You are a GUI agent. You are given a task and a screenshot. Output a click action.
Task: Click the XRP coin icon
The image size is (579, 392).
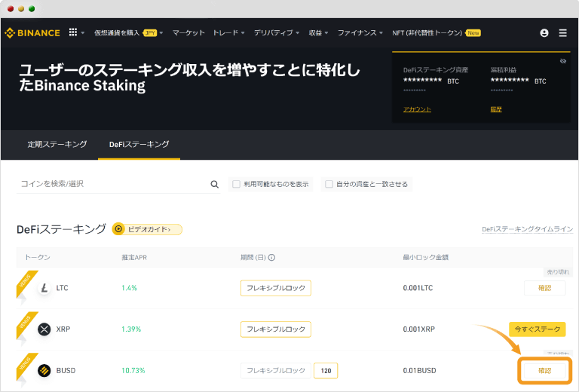pyautogui.click(x=44, y=329)
